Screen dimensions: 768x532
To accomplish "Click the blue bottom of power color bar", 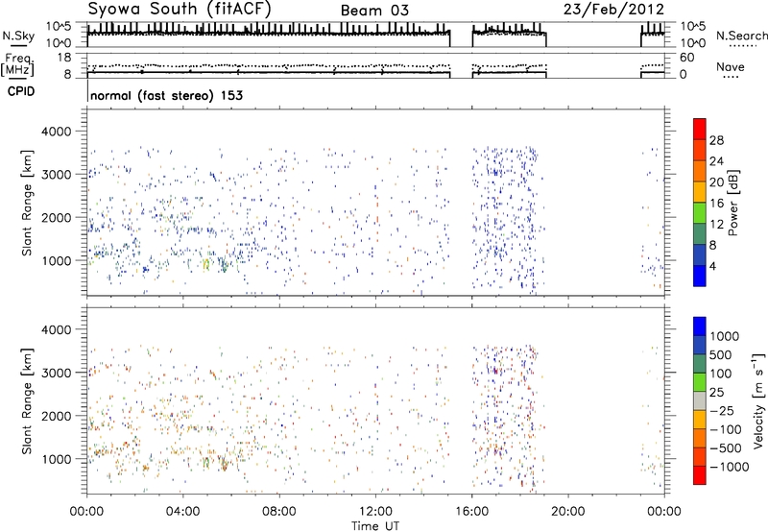I will [700, 276].
